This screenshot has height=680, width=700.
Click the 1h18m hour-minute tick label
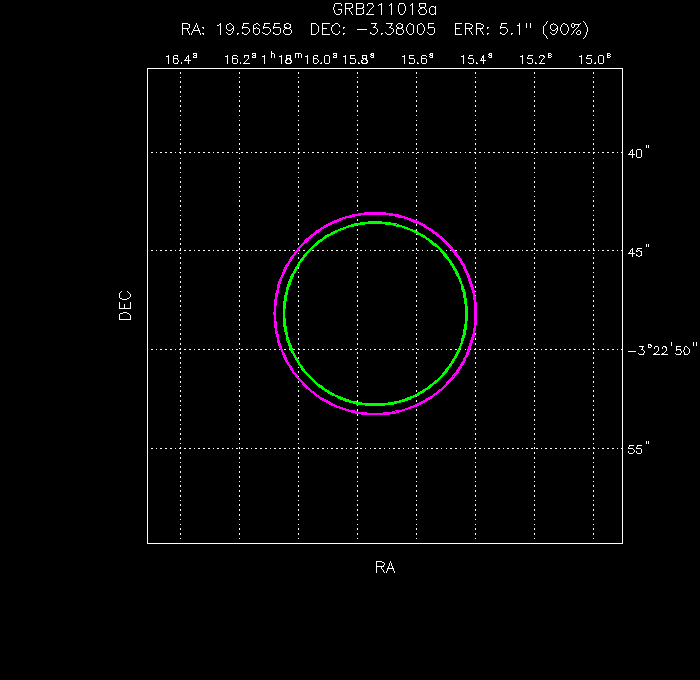click(x=280, y=59)
